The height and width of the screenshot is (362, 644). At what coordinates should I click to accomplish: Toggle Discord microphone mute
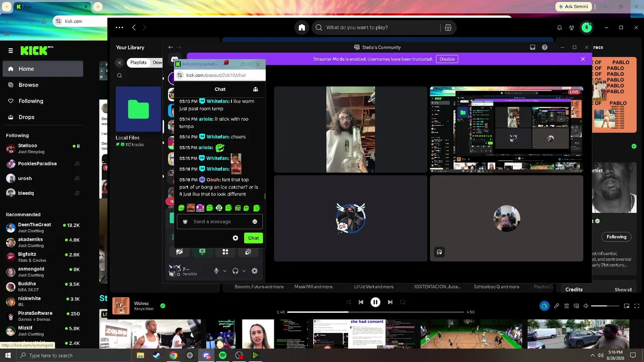216,271
